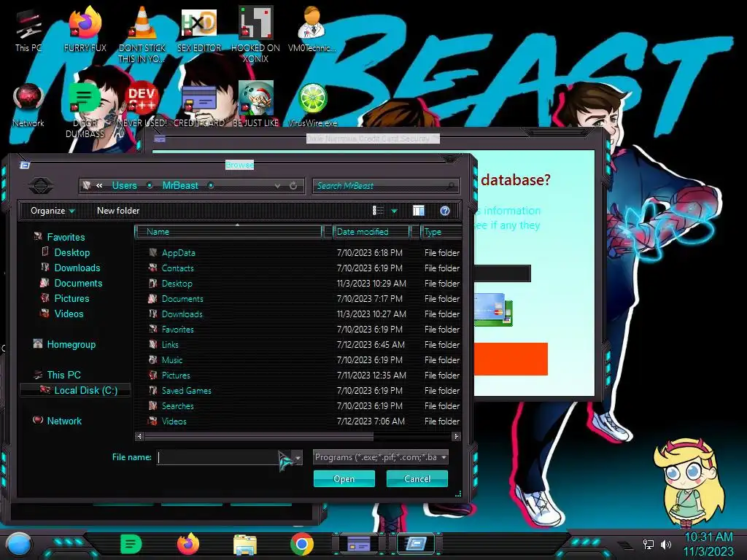
Task: Launch the green notes app from taskbar
Action: 131,544
